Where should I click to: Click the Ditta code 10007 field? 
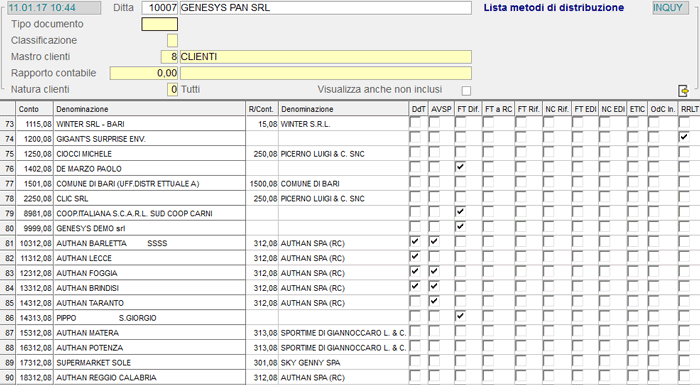pos(159,8)
